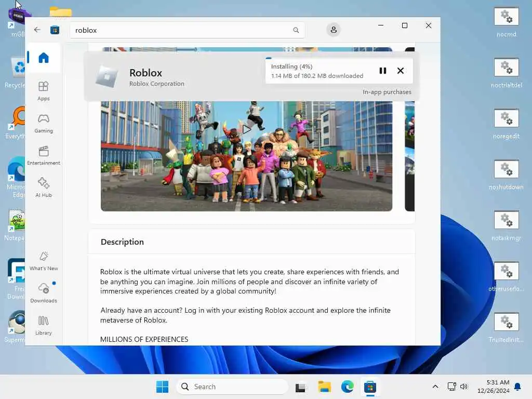Open AI Hub in sidebar
The image size is (532, 399).
click(44, 188)
